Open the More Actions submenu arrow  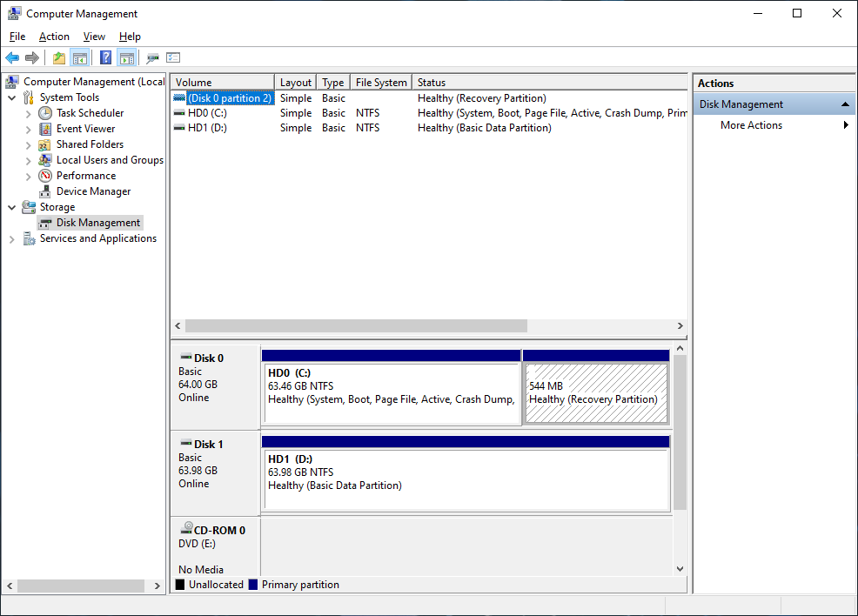pyautogui.click(x=846, y=125)
